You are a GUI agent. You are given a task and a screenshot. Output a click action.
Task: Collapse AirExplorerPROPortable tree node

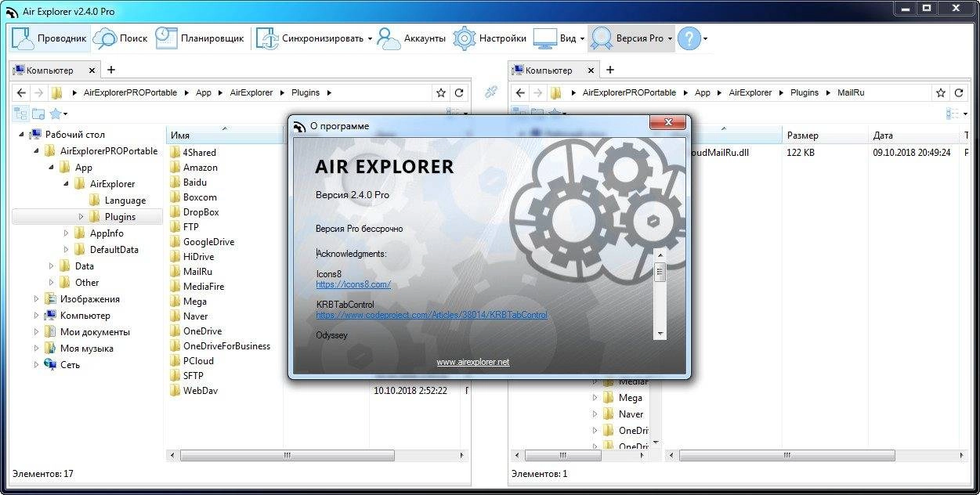pyautogui.click(x=35, y=151)
